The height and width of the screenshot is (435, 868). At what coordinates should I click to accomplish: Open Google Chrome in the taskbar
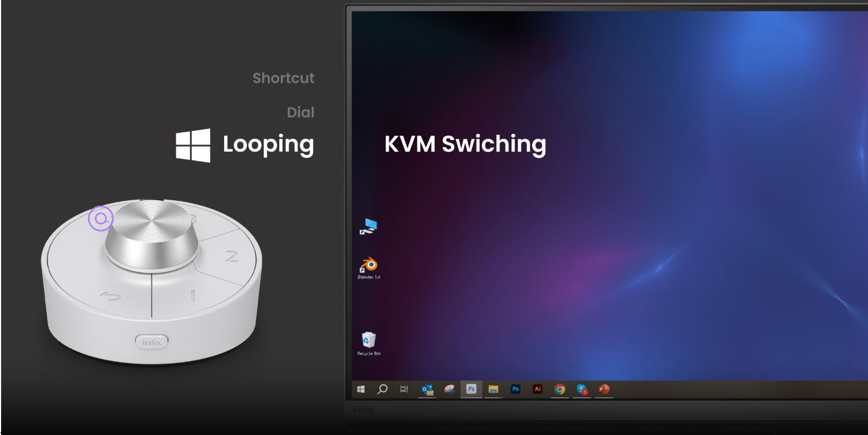click(560, 389)
